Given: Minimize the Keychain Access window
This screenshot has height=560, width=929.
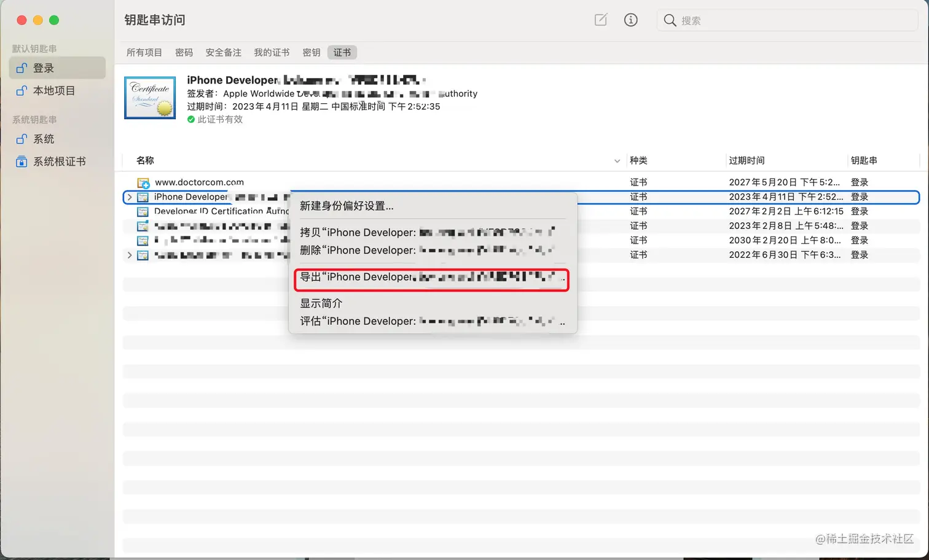Looking at the screenshot, I should coord(37,20).
